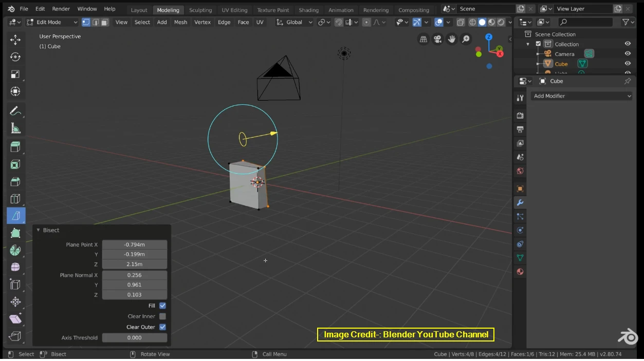Select the Spin tool
This screenshot has width=644, height=361.
(x=15, y=250)
